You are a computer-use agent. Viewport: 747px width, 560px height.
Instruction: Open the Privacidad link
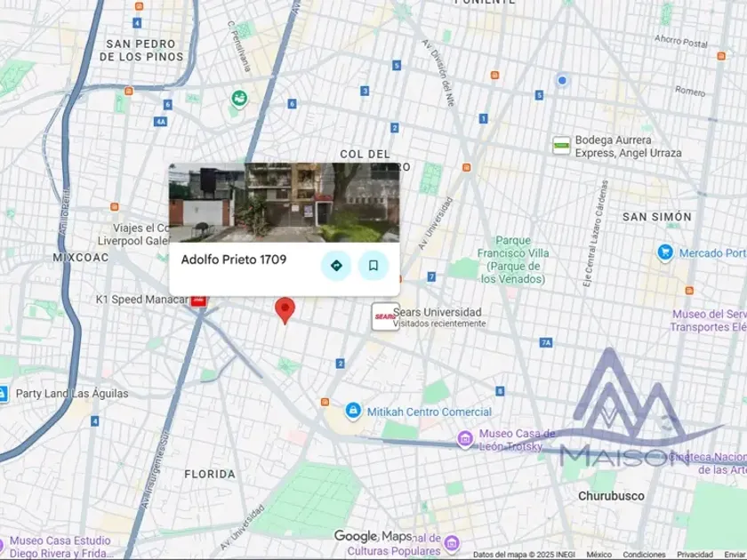tap(695, 555)
